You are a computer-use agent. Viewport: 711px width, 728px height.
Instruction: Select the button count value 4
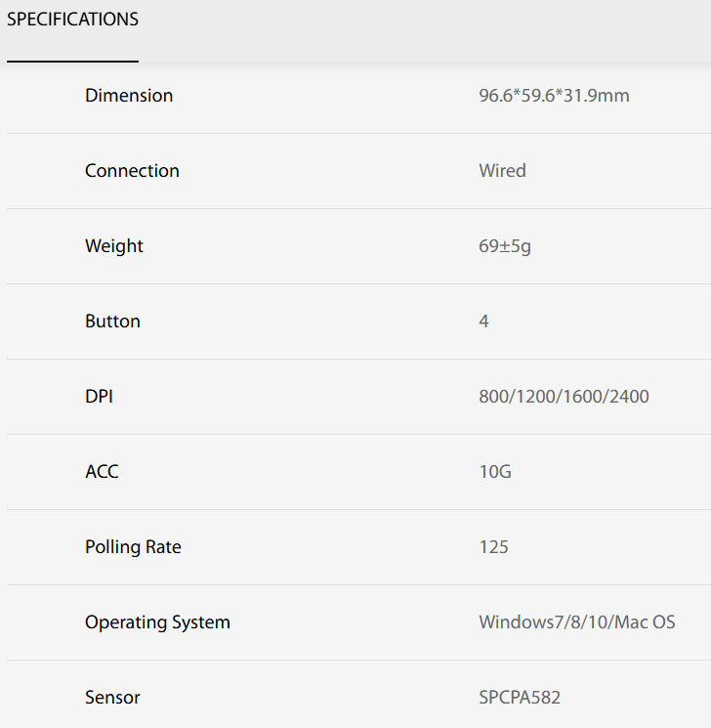coord(483,321)
